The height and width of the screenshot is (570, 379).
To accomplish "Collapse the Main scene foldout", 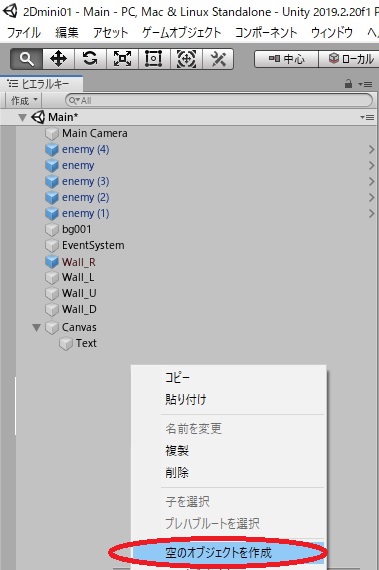I will [22, 117].
